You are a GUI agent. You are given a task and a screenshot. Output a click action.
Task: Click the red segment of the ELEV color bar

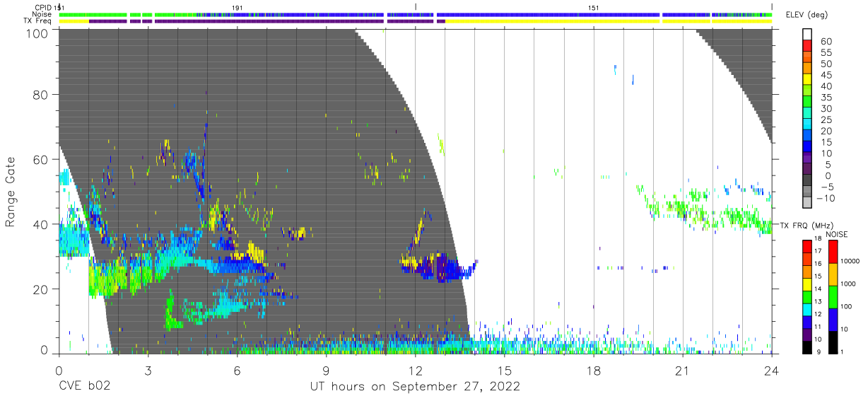[807, 45]
